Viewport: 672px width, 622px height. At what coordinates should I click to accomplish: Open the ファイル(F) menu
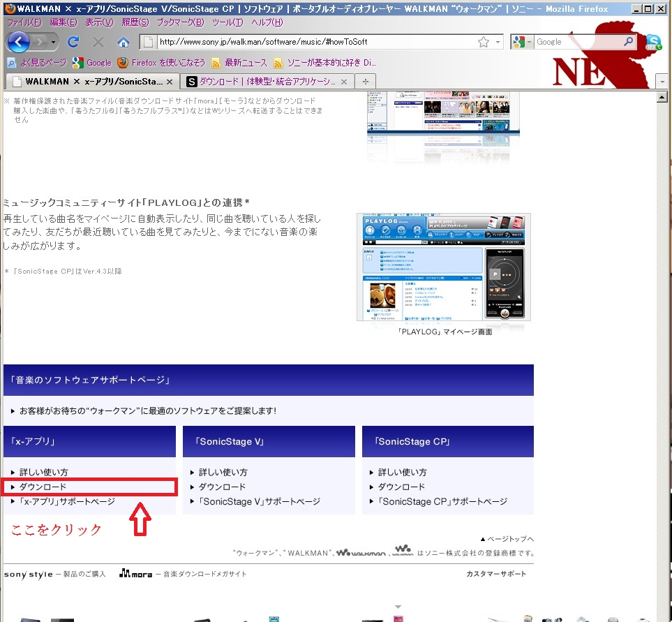24,22
